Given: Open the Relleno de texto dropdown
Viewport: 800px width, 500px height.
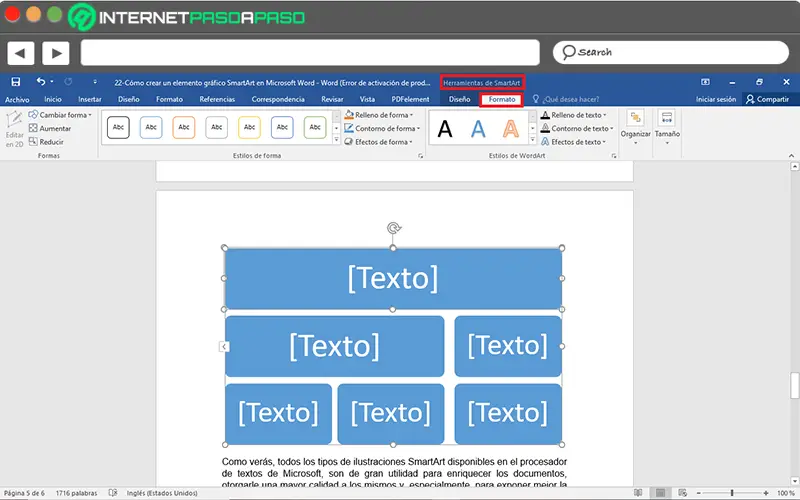Looking at the screenshot, I should coord(574,115).
